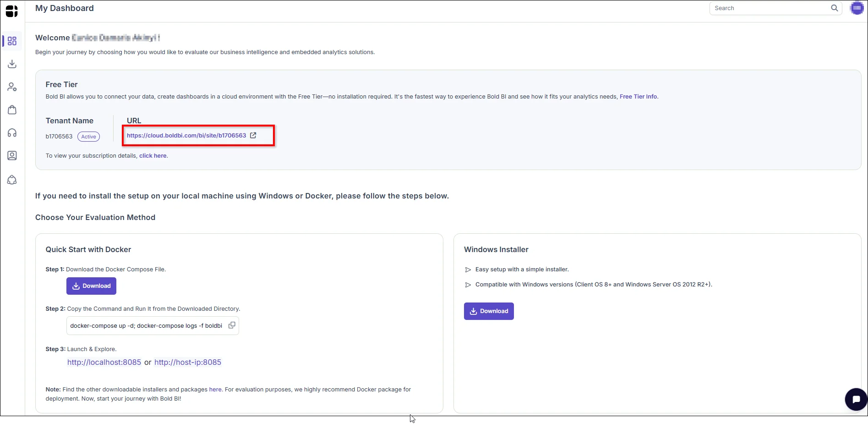Image resolution: width=868 pixels, height=429 pixels.
Task: Select the tenant name b1706563 text
Action: (59, 137)
